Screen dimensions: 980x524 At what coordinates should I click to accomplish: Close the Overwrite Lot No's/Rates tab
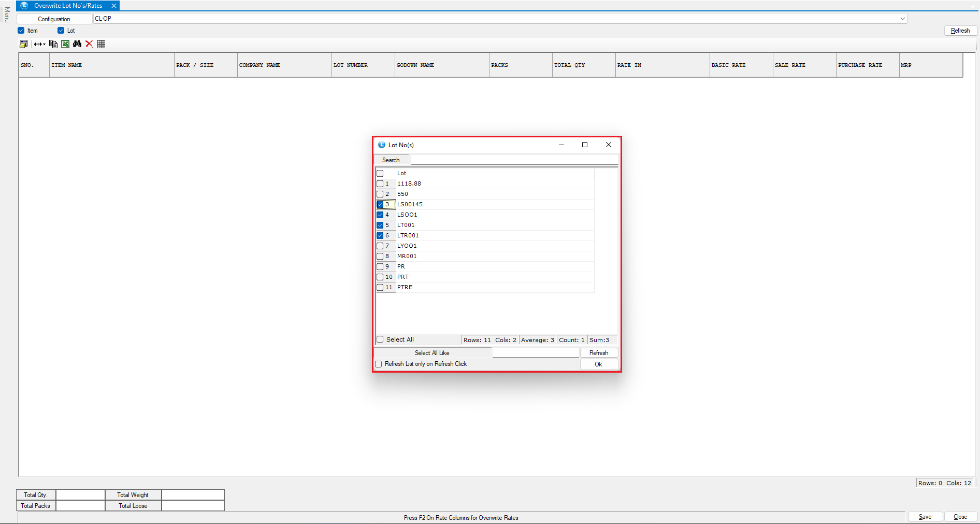114,6
